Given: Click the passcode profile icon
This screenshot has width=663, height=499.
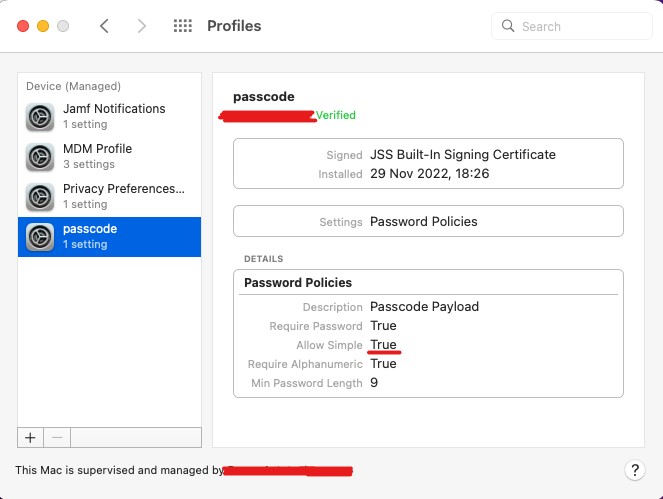Looking at the screenshot, I should (x=40, y=237).
